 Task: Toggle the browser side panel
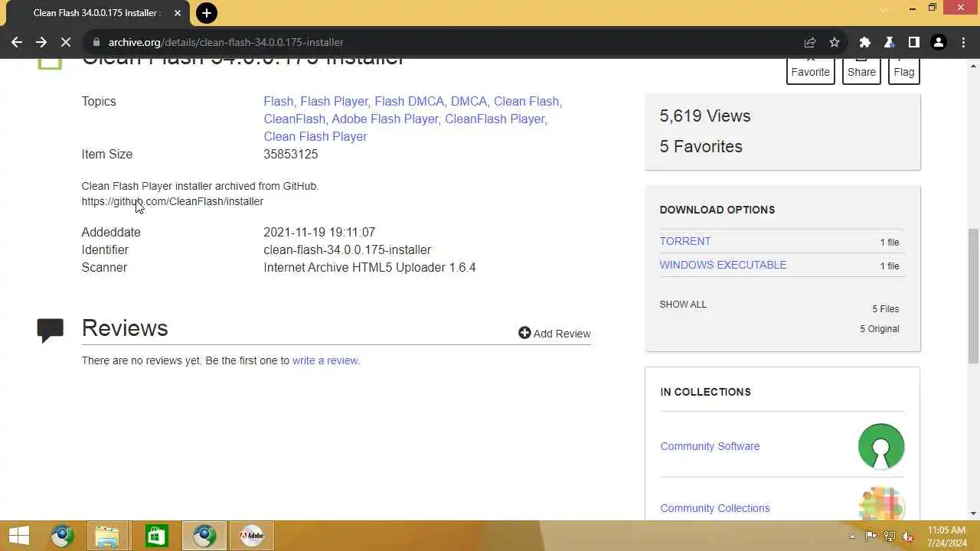tap(913, 42)
